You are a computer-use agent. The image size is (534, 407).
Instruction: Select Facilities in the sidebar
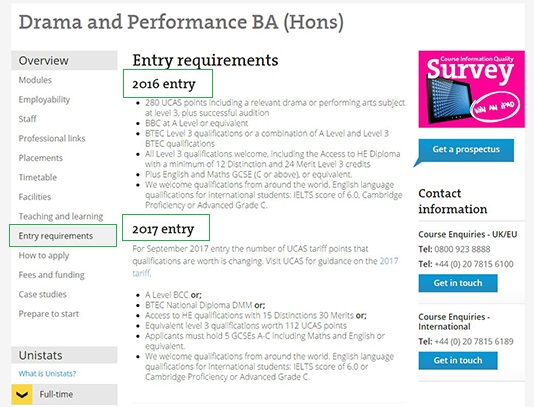point(35,197)
